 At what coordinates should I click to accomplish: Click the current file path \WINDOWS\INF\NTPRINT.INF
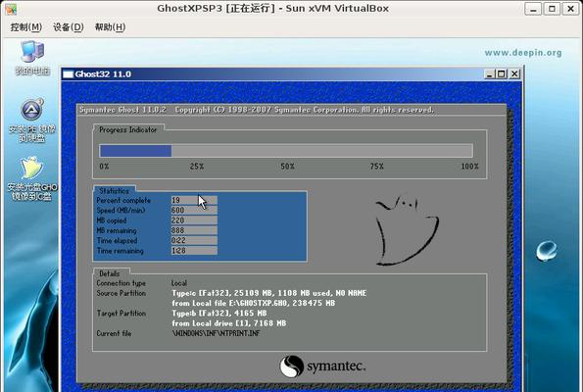[216, 333]
